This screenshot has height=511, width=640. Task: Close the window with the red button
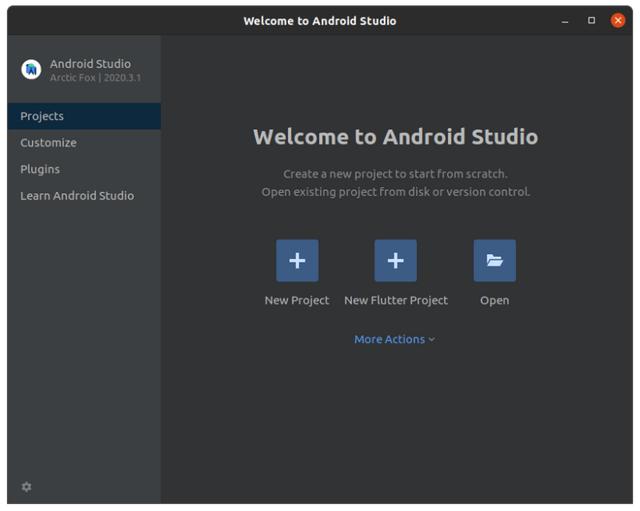[x=618, y=20]
